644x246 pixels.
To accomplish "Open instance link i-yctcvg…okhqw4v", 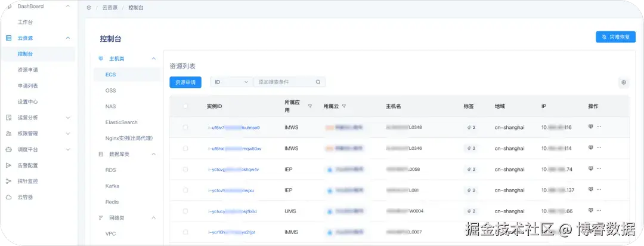I will [234, 170].
